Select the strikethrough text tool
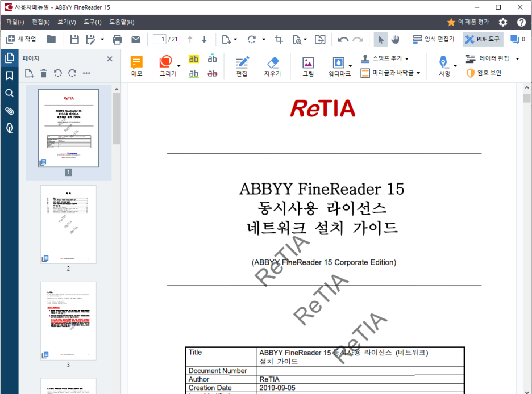The image size is (532, 394). pyautogui.click(x=213, y=73)
